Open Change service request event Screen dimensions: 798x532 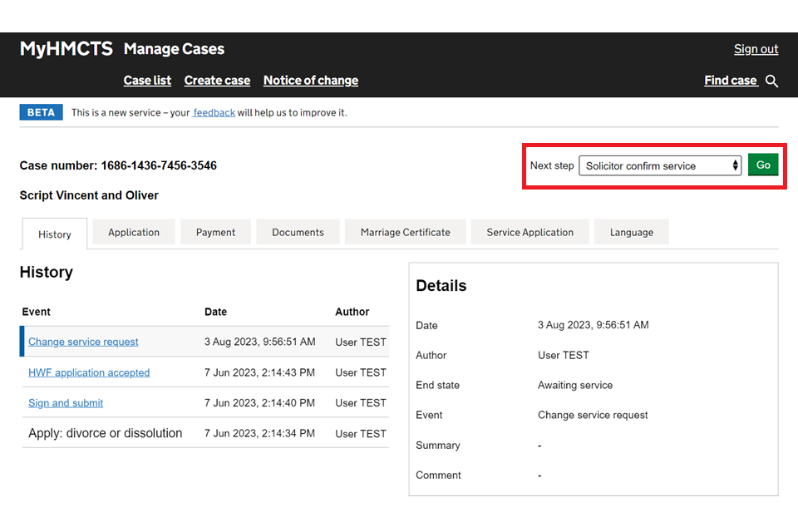[x=83, y=342]
